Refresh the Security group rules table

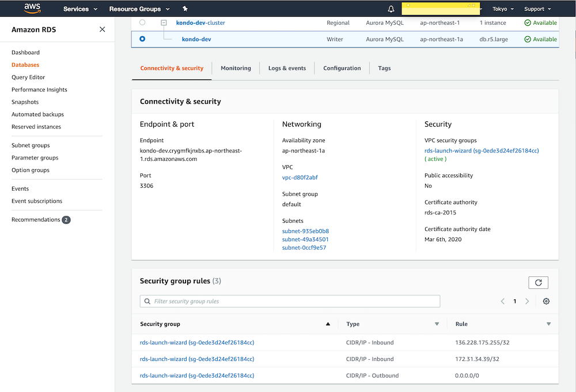(538, 282)
